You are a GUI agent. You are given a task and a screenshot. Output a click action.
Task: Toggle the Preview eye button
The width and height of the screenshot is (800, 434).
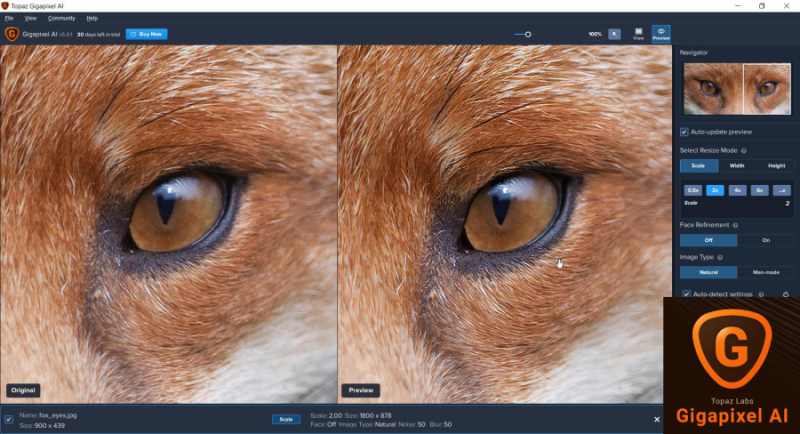coord(661,34)
